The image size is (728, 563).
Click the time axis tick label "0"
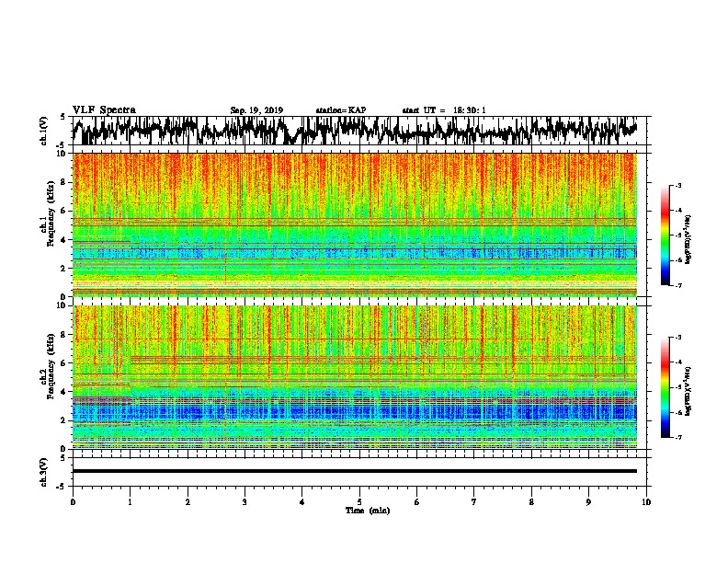click(73, 502)
